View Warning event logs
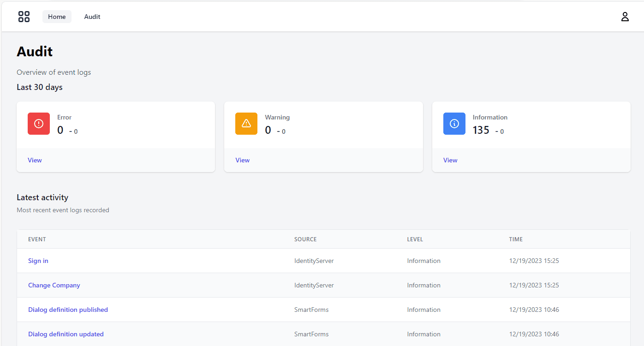This screenshot has width=644, height=346. (x=243, y=160)
